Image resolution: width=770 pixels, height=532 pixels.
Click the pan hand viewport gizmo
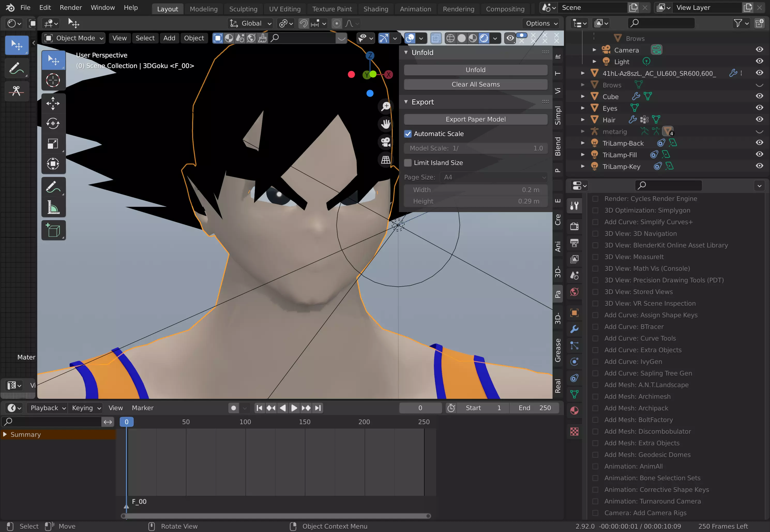pos(386,124)
